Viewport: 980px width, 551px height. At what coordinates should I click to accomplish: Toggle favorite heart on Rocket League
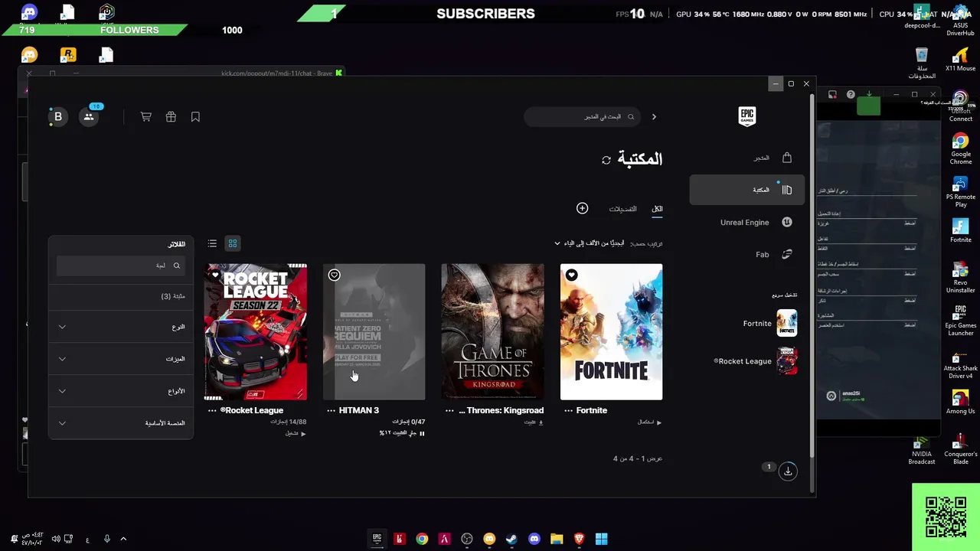215,275
